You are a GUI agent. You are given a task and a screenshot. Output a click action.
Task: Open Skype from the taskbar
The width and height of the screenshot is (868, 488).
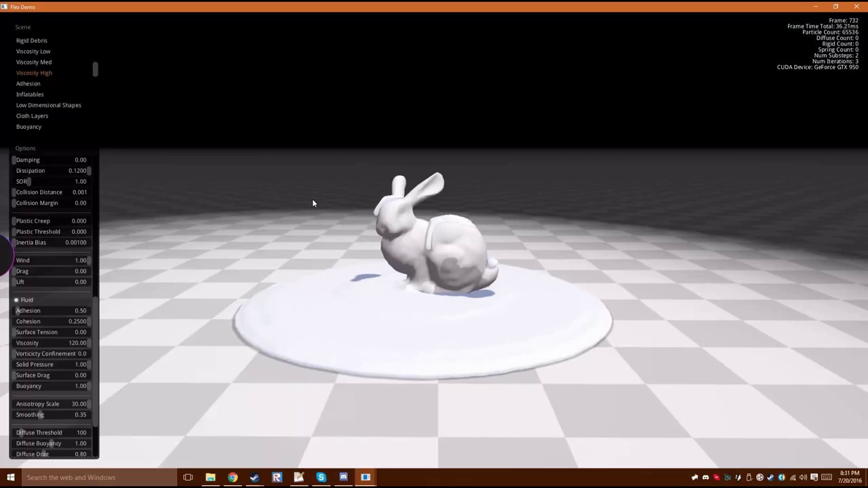point(321,477)
